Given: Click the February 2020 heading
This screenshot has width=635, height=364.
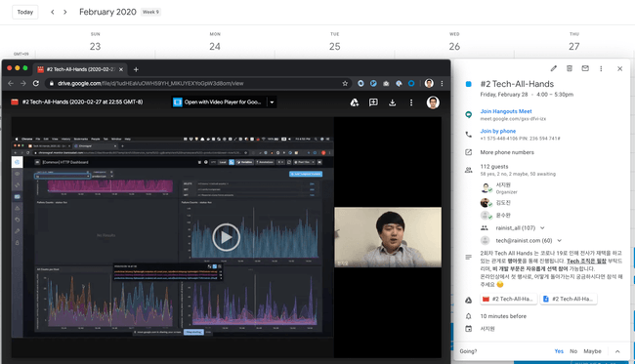Looking at the screenshot, I should 107,12.
